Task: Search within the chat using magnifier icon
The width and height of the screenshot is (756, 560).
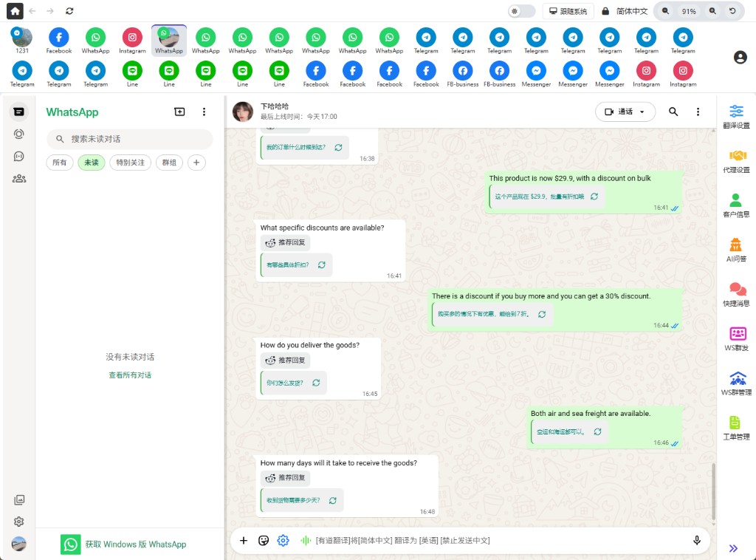Action: click(673, 112)
